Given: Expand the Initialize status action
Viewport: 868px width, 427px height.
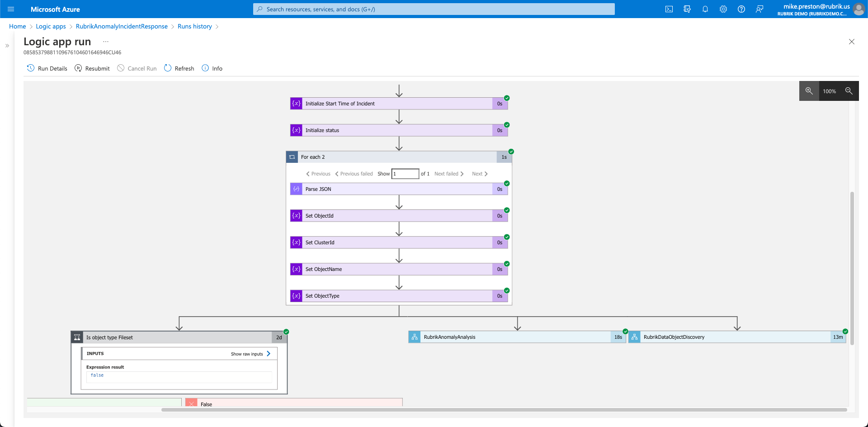Looking at the screenshot, I should point(399,130).
